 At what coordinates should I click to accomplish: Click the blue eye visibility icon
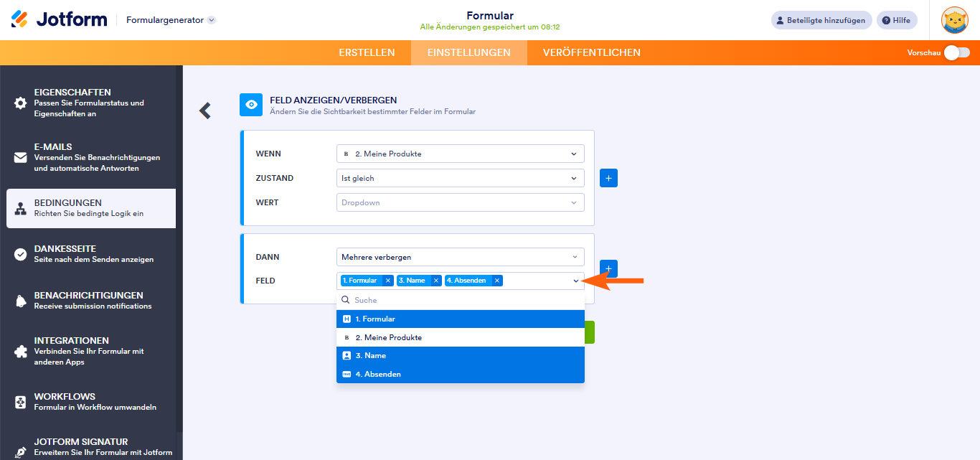click(251, 105)
